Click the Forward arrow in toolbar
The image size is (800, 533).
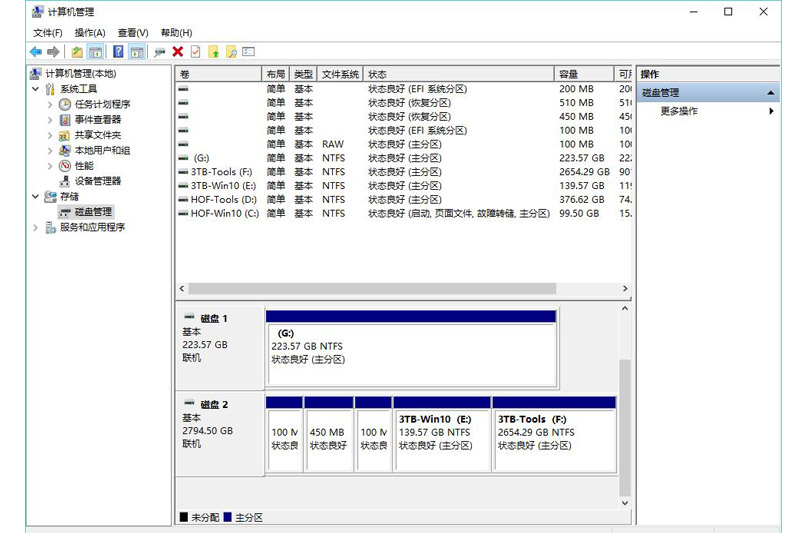[x=53, y=51]
